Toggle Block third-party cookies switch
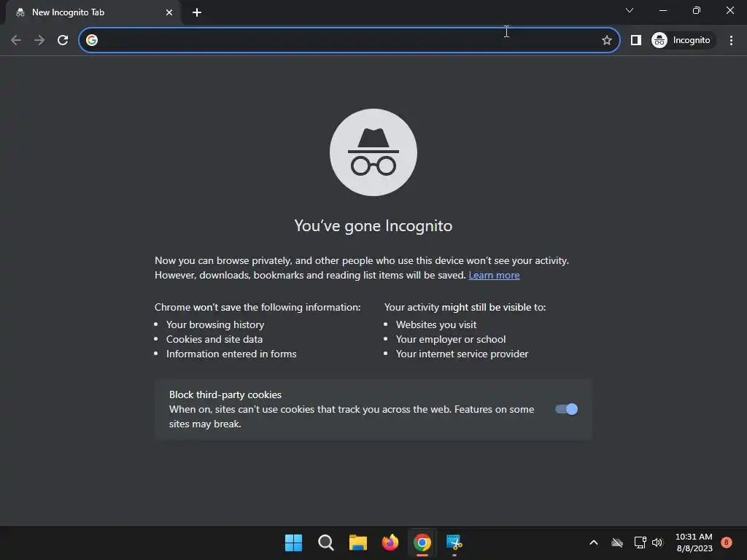The width and height of the screenshot is (747, 560). 566,409
